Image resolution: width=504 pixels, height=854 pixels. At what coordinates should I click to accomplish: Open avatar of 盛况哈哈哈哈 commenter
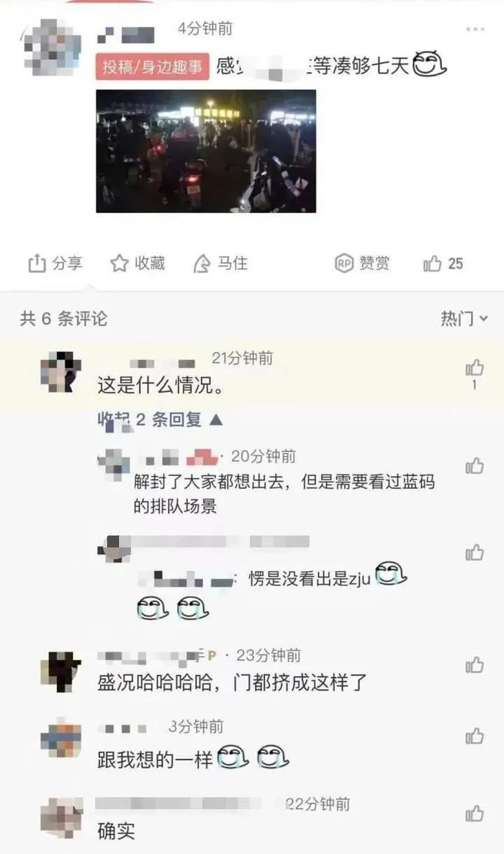pos(61,672)
